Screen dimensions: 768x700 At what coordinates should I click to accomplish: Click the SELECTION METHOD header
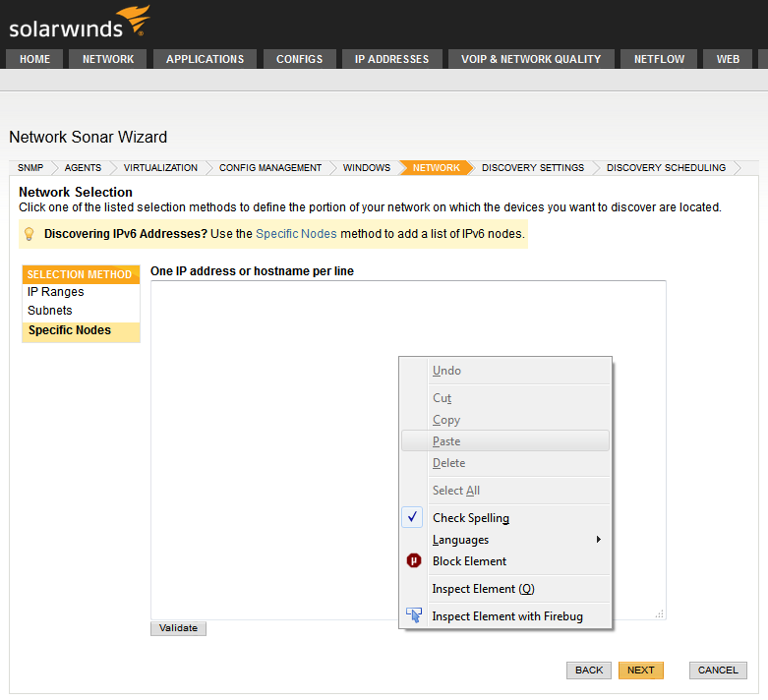coord(81,274)
